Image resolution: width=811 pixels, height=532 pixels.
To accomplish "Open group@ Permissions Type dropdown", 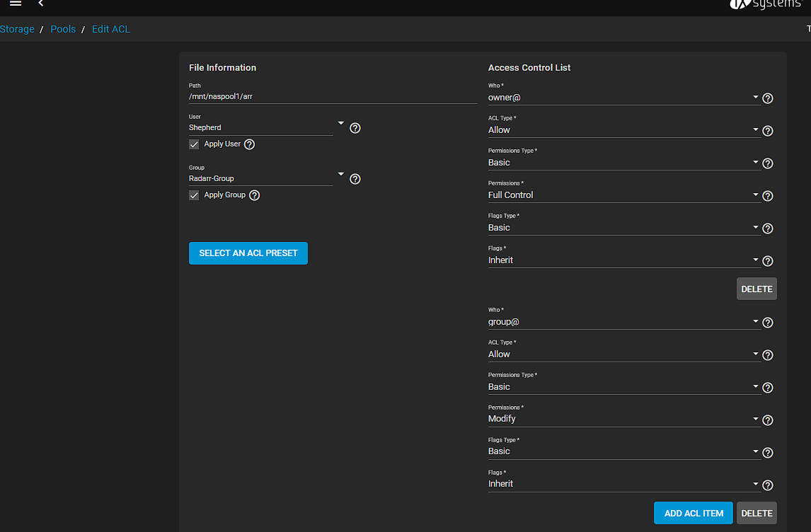I will coord(623,387).
